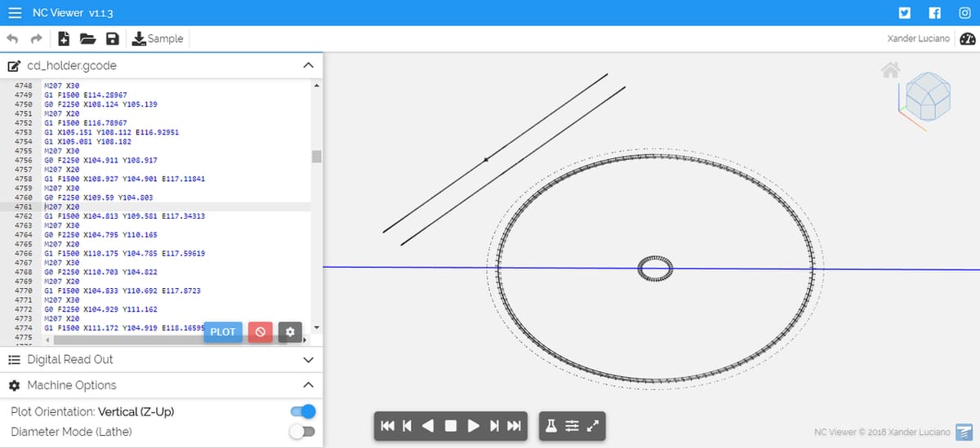Create a new G-code file

click(65, 38)
